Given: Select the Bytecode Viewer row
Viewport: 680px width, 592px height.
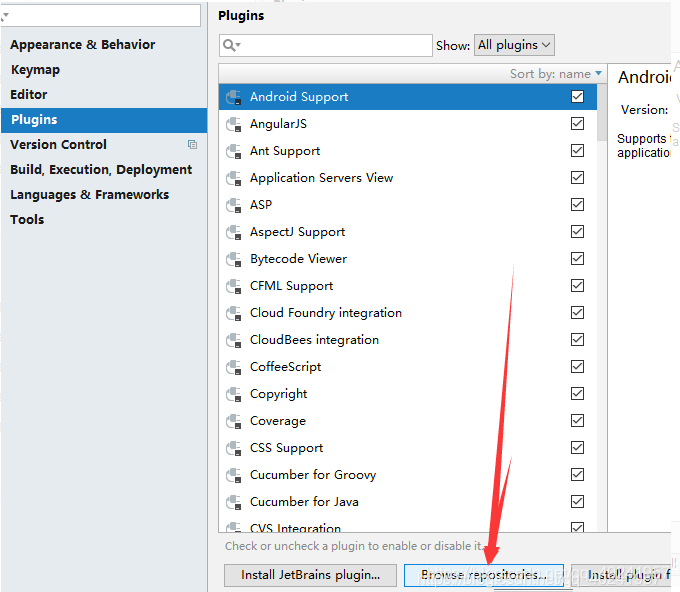Looking at the screenshot, I should (408, 259).
